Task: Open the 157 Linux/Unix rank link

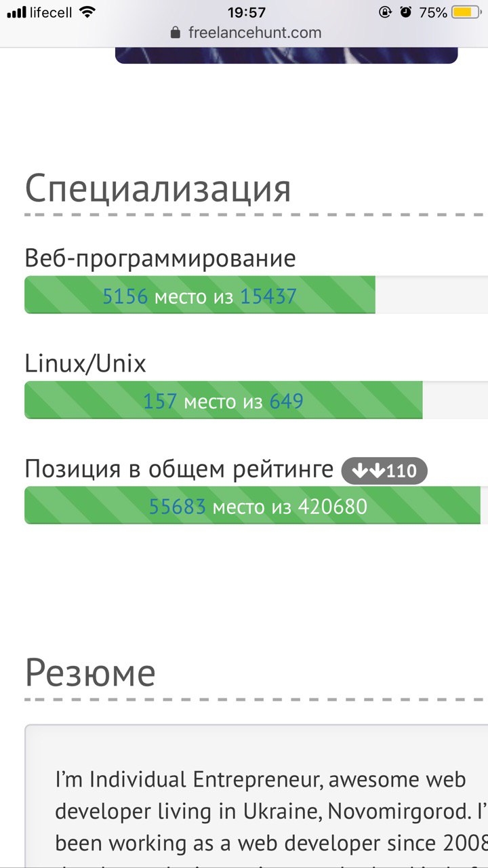Action: click(160, 401)
